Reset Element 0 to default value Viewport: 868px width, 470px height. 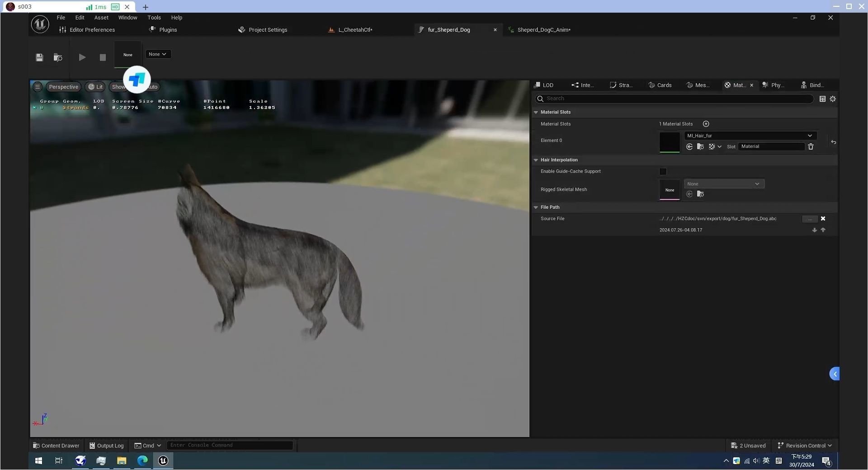coord(833,142)
